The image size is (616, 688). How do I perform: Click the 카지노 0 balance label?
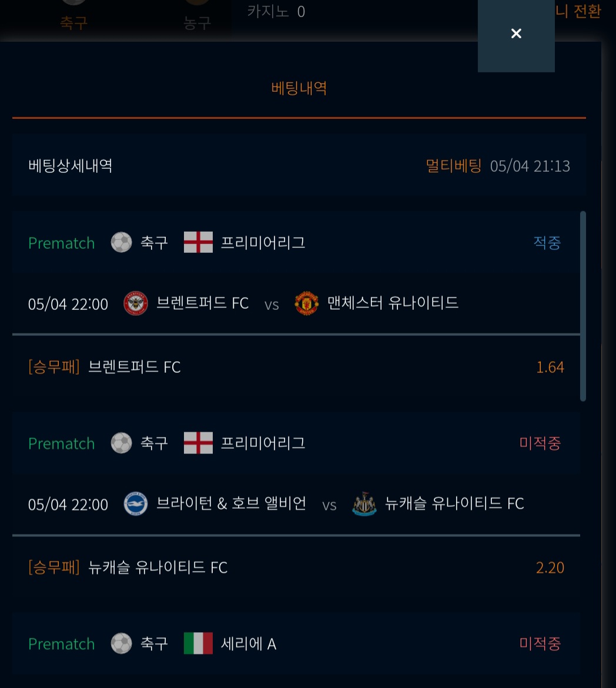point(276,11)
